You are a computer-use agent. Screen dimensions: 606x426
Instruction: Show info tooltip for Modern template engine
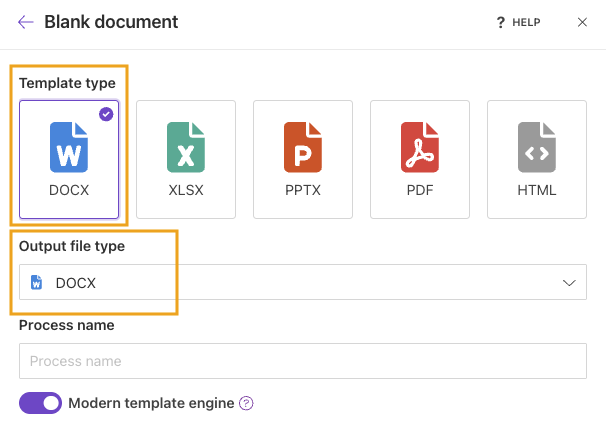pyautogui.click(x=246, y=403)
